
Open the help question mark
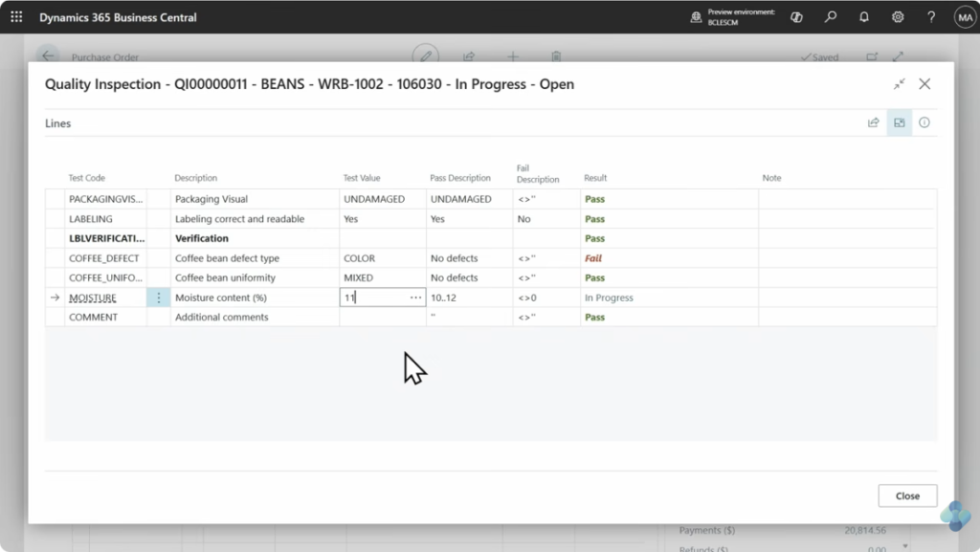click(931, 17)
